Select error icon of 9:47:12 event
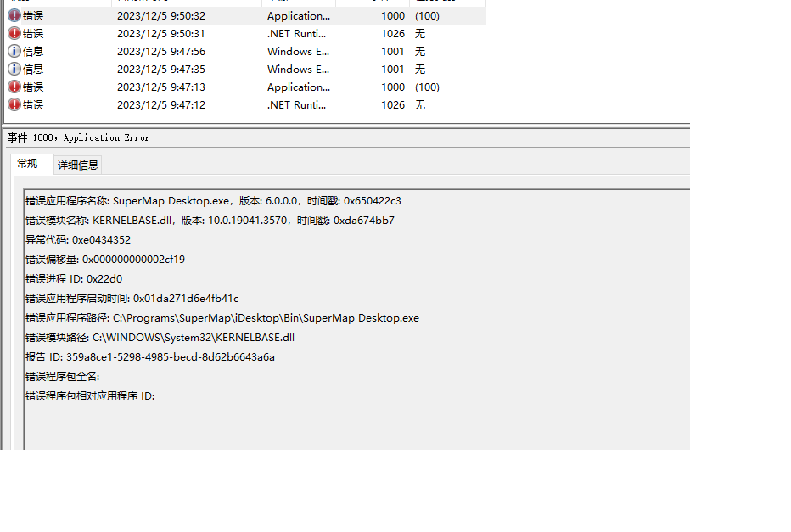The width and height of the screenshot is (791, 532). [x=14, y=105]
